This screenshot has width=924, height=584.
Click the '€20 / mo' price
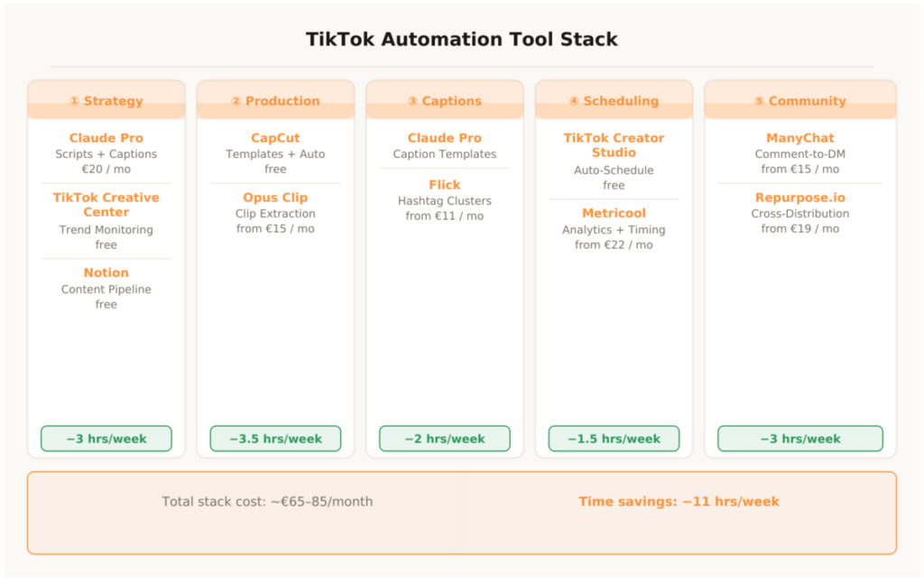tap(106, 169)
